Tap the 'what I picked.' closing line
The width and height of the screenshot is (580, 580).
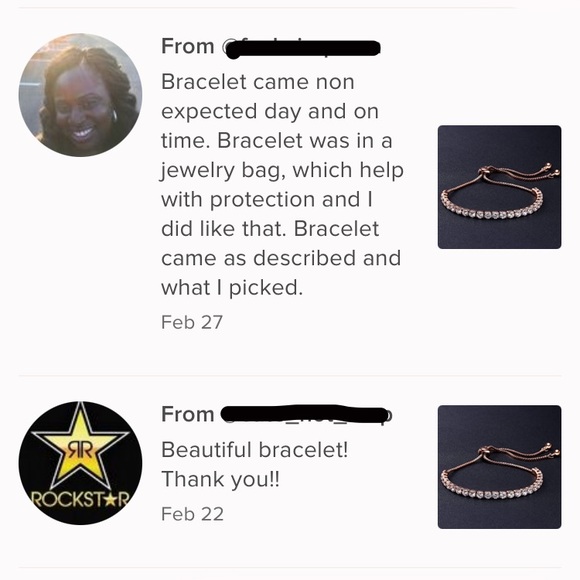coord(232,288)
